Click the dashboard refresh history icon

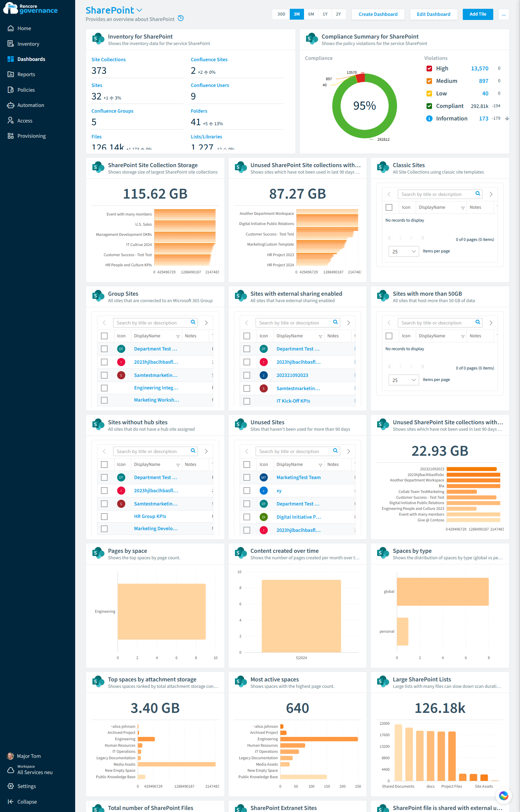181,18
